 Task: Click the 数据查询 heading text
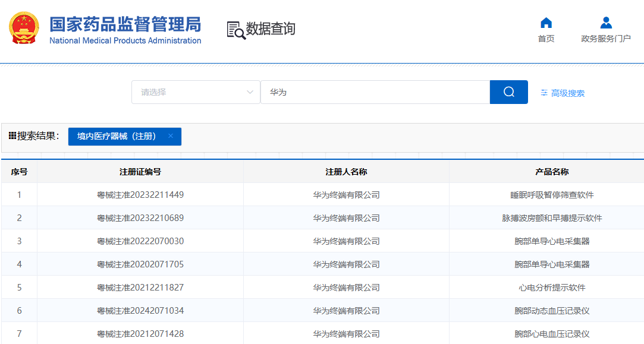(271, 29)
